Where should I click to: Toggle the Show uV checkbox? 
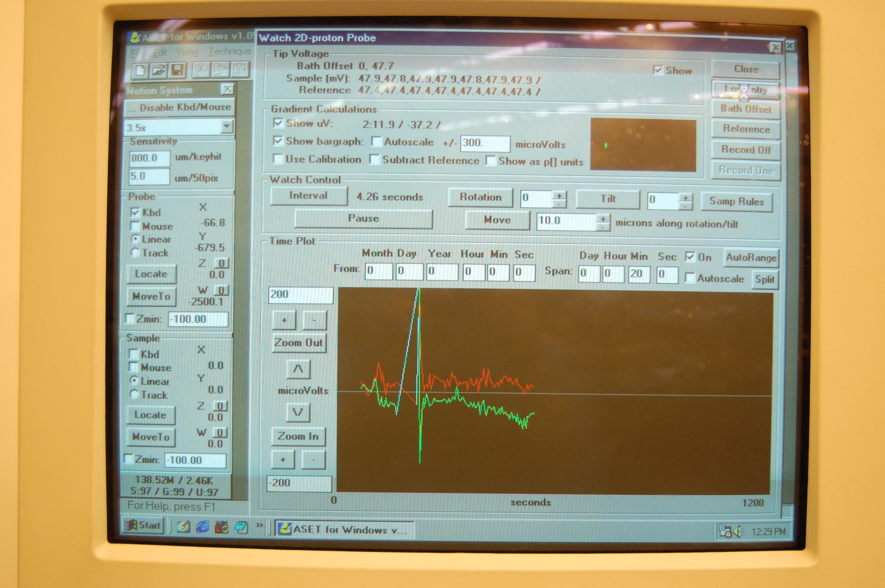coord(278,123)
